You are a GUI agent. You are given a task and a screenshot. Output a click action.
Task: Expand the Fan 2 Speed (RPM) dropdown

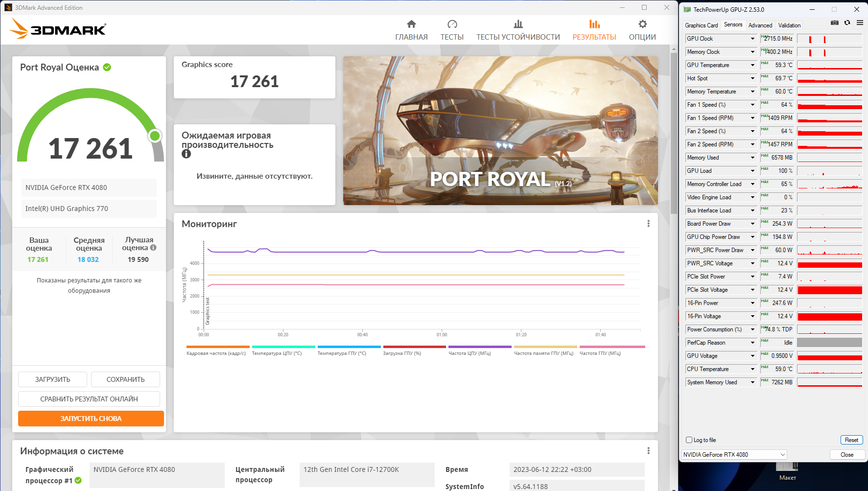tap(752, 144)
